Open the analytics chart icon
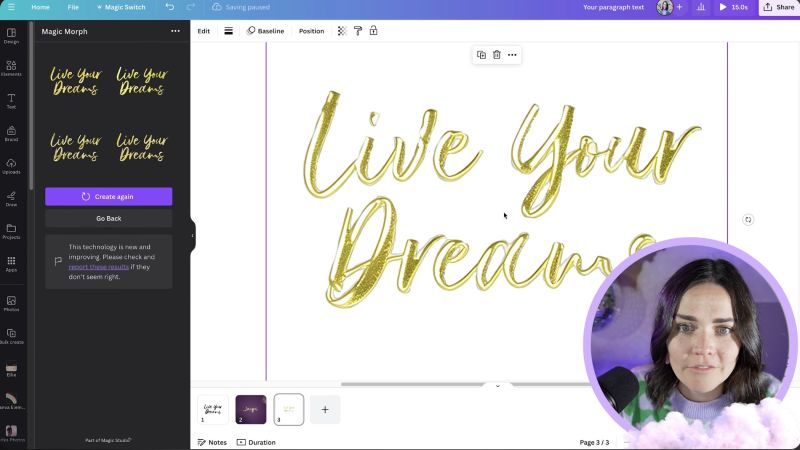 point(701,7)
